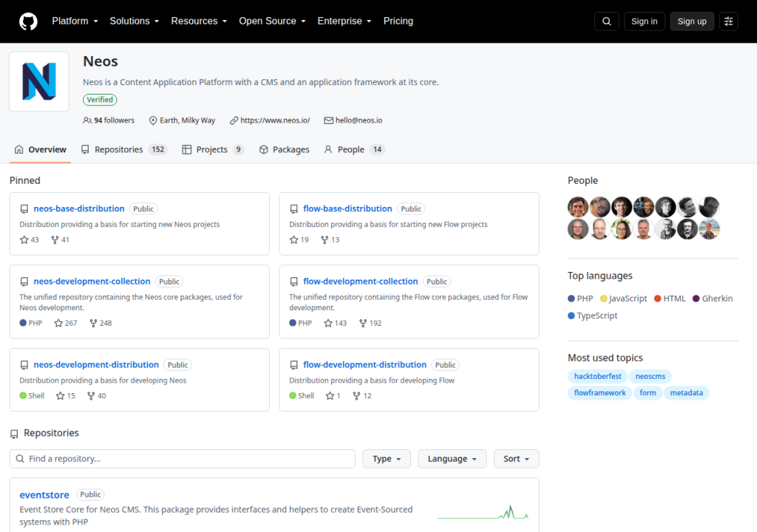Switch to the People tab
757x532 pixels.
click(354, 150)
